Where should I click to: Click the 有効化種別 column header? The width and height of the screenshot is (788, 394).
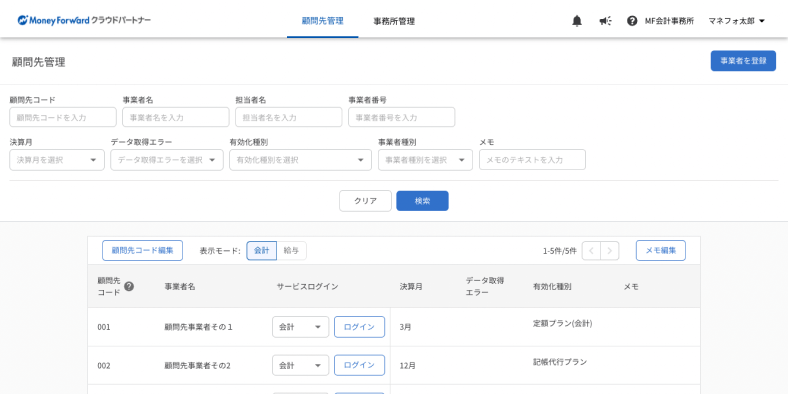pos(552,286)
